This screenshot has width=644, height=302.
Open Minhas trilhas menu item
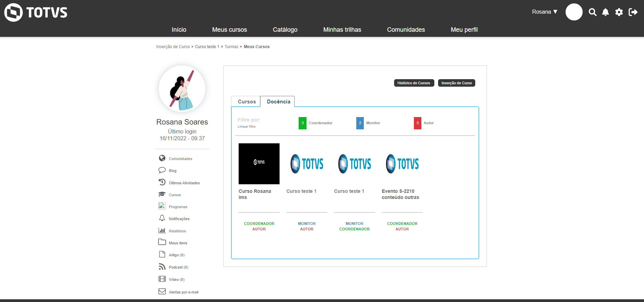pyautogui.click(x=342, y=30)
